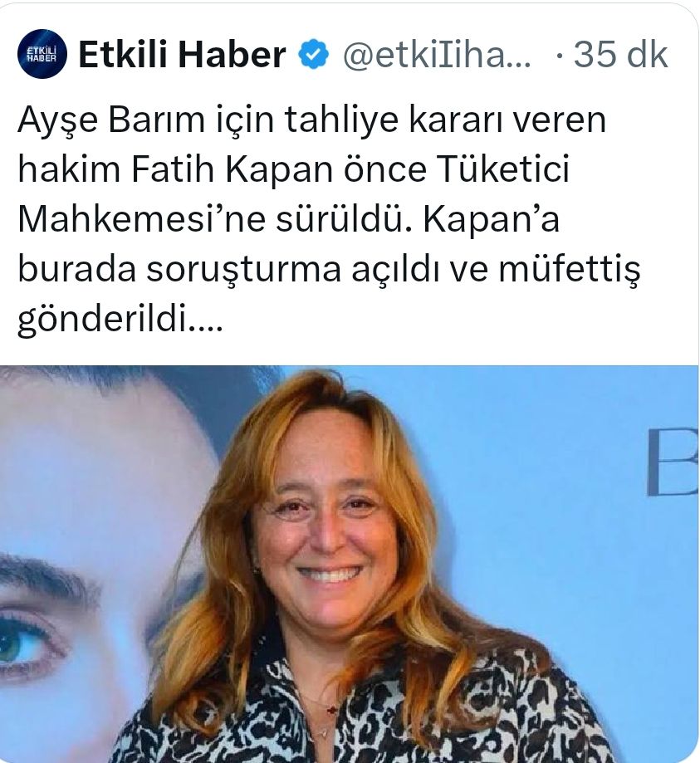Visit the @etkiIiha... account handle
The height and width of the screenshot is (763, 700).
click(x=437, y=54)
